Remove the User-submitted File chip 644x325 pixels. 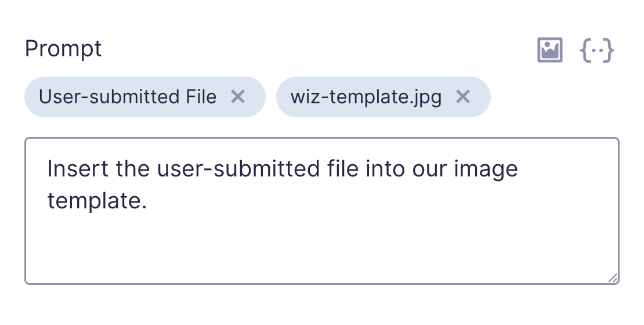238,97
